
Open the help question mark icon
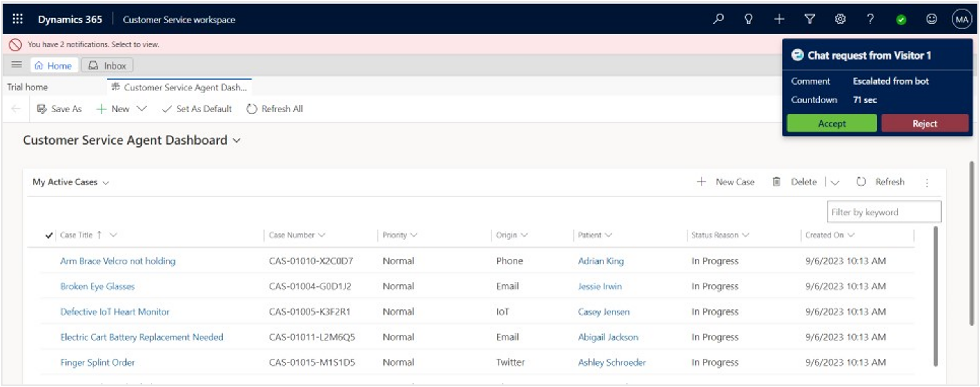click(x=870, y=19)
